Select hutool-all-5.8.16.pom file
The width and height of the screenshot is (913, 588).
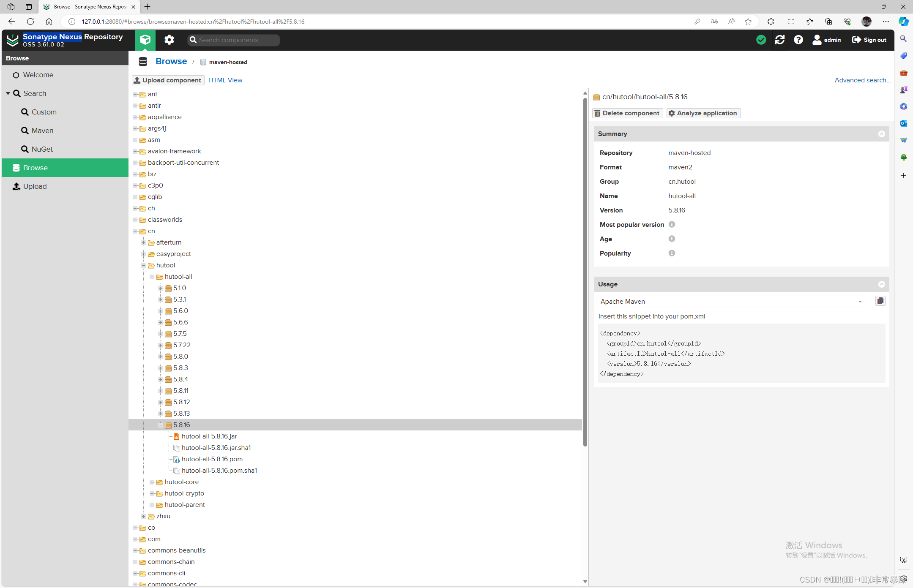[212, 459]
